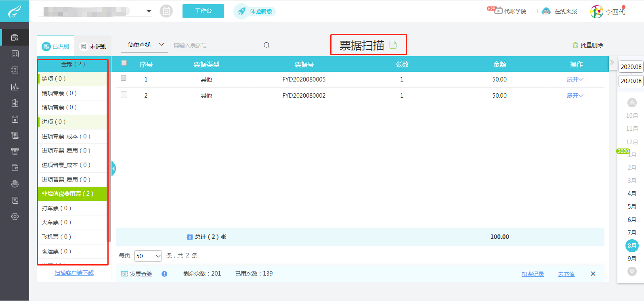Tick the checkbox for row FYD2020080005
644x301 pixels.
(124, 78)
